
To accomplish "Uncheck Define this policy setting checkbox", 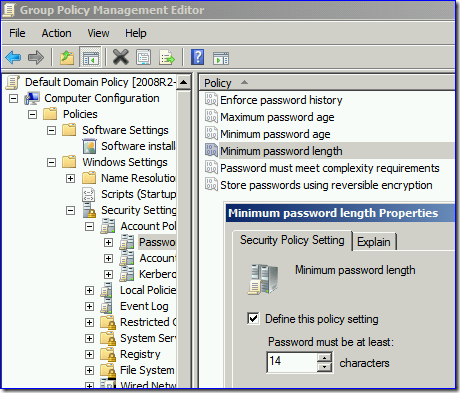I will coord(253,318).
